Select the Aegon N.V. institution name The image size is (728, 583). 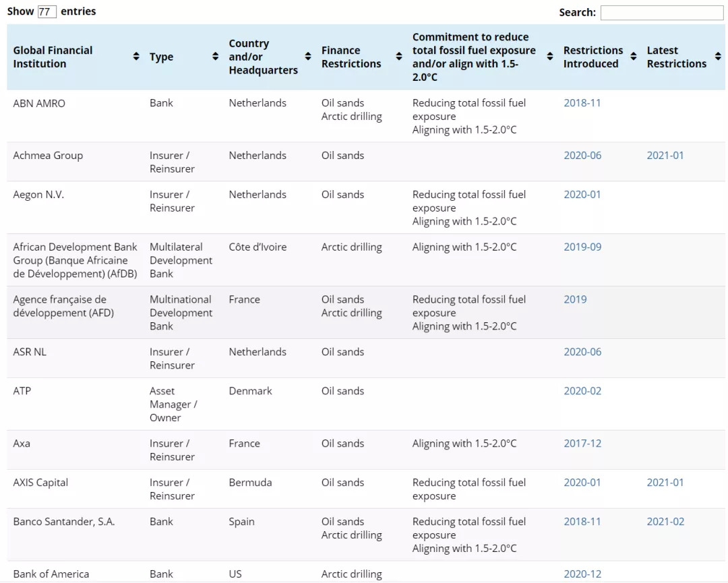coord(38,195)
